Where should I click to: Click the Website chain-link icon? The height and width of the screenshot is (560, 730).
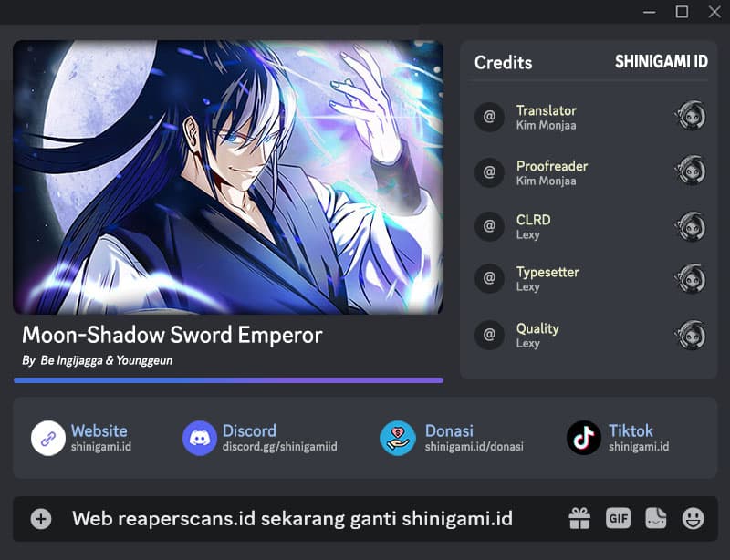[x=48, y=438]
